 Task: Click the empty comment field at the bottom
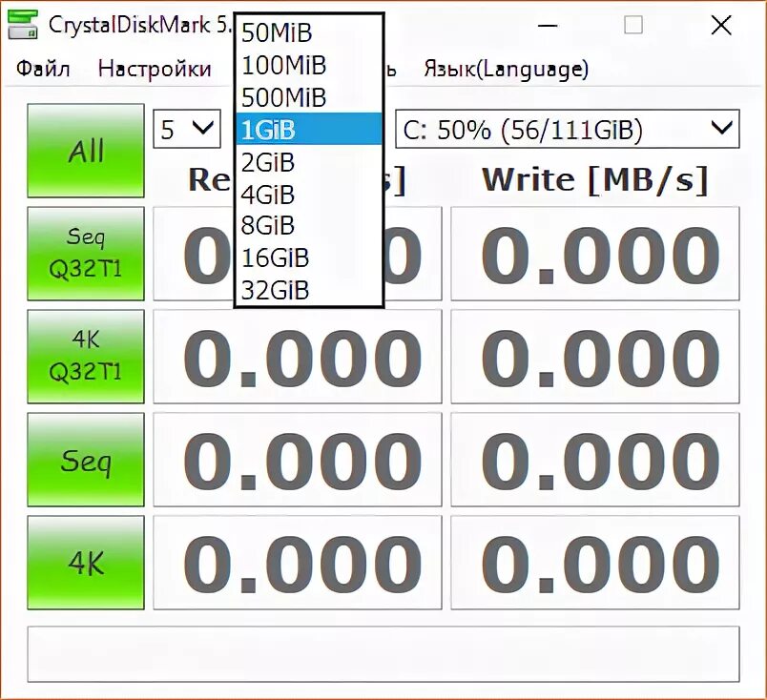pyautogui.click(x=383, y=654)
